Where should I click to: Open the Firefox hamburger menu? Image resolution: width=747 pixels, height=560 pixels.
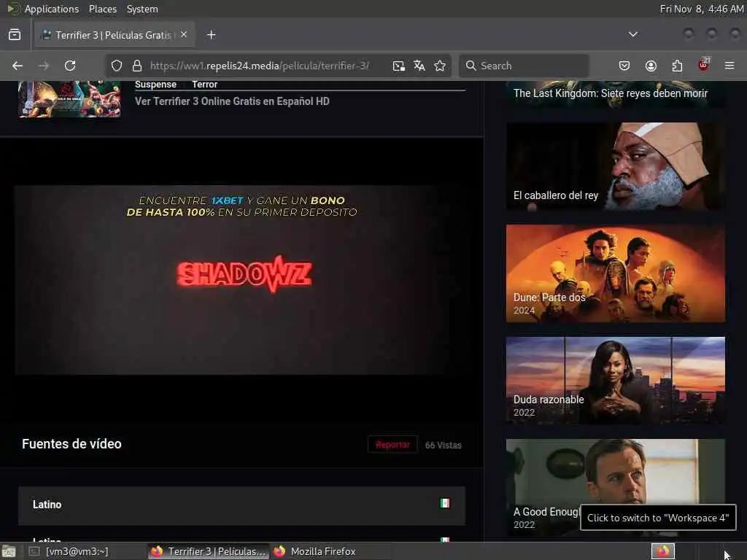[729, 66]
